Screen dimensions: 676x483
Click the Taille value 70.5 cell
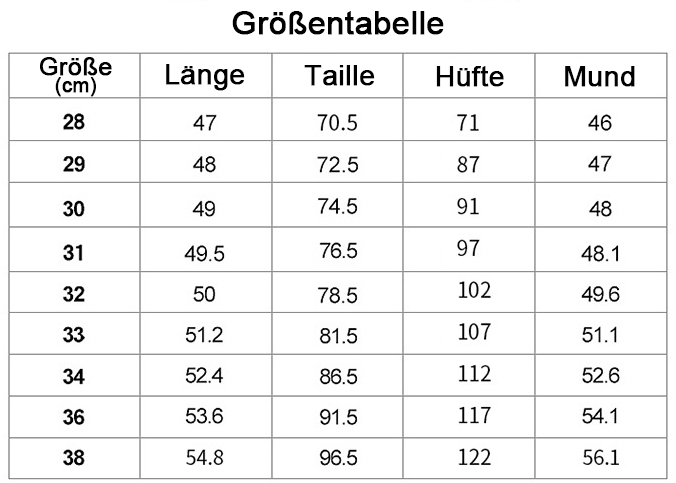(338, 124)
